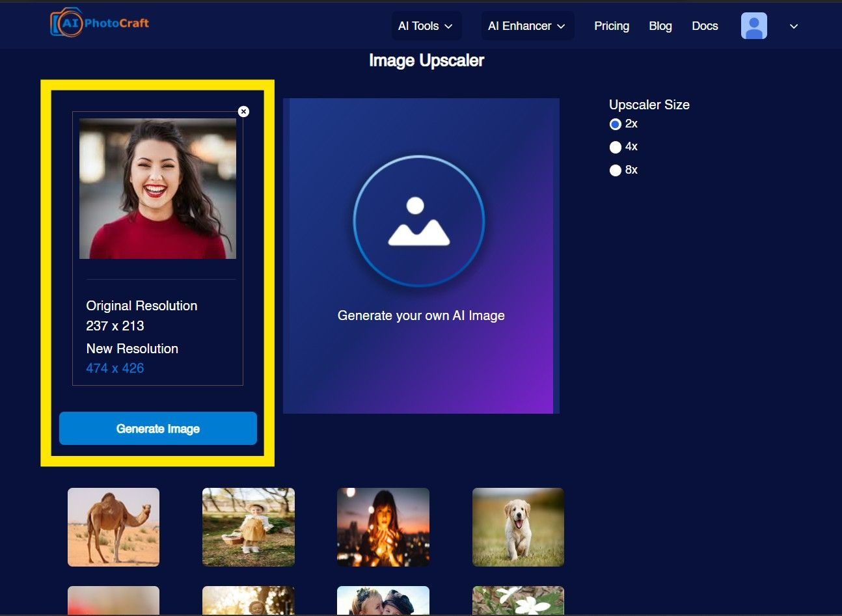Choose the child in garden sample image
The height and width of the screenshot is (616, 842).
[249, 527]
